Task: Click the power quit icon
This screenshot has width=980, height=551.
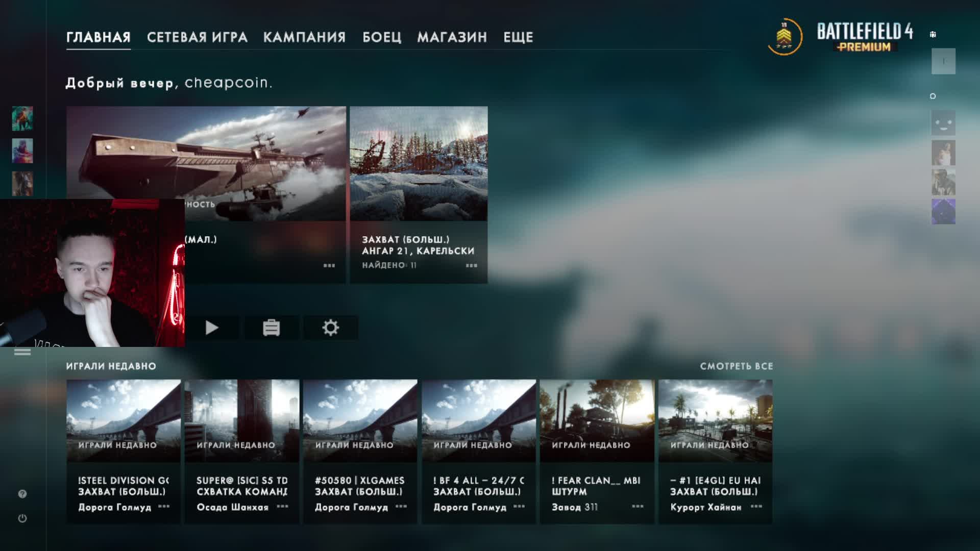Action: point(22,518)
